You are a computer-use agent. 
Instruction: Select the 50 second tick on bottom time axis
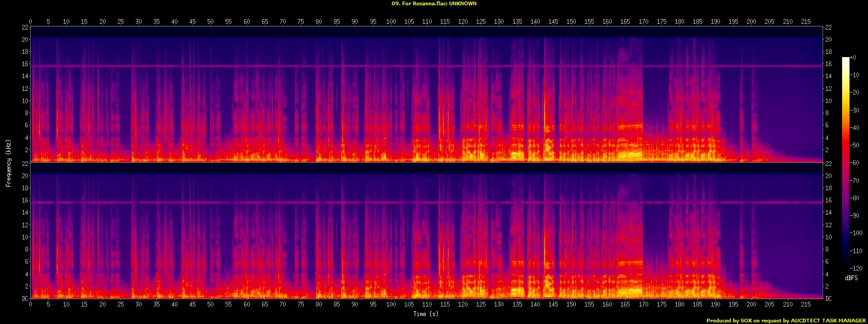point(211,304)
